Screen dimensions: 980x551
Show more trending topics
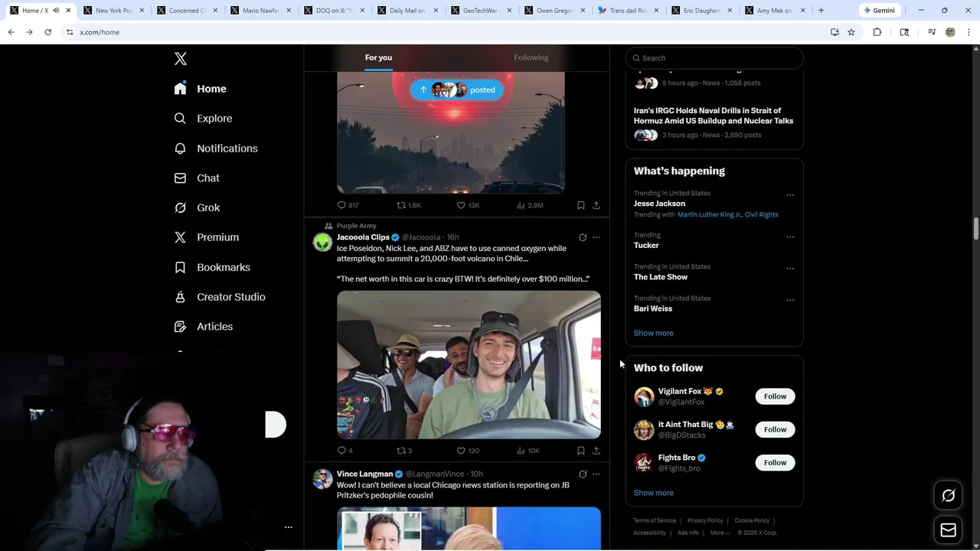(653, 333)
